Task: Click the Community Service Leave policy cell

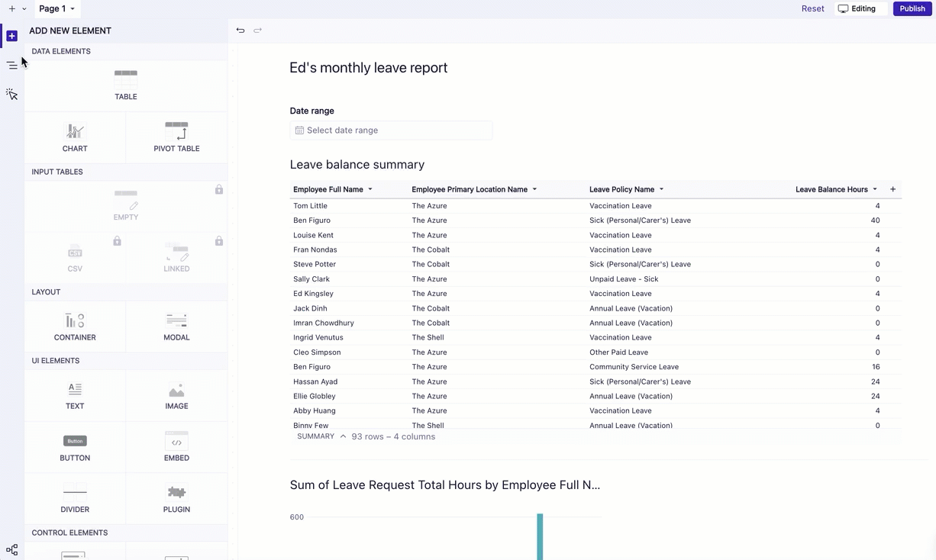Action: coord(634,367)
